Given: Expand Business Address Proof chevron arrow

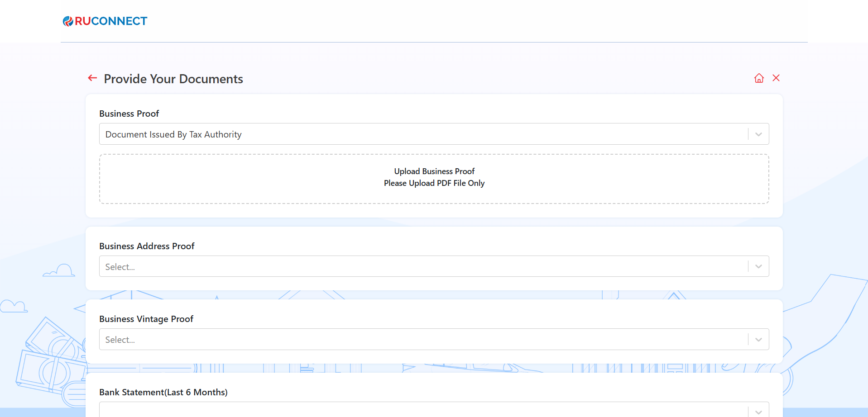Looking at the screenshot, I should (758, 267).
